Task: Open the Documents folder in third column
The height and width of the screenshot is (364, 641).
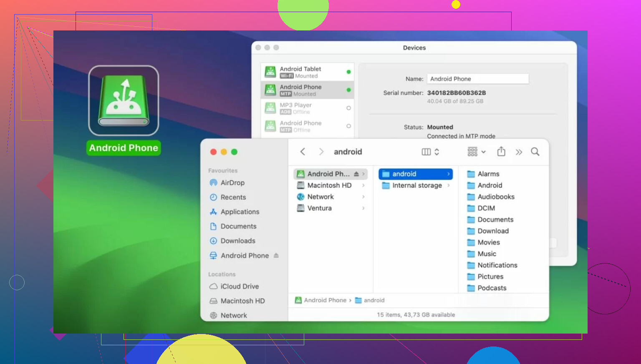Action: pyautogui.click(x=490, y=219)
